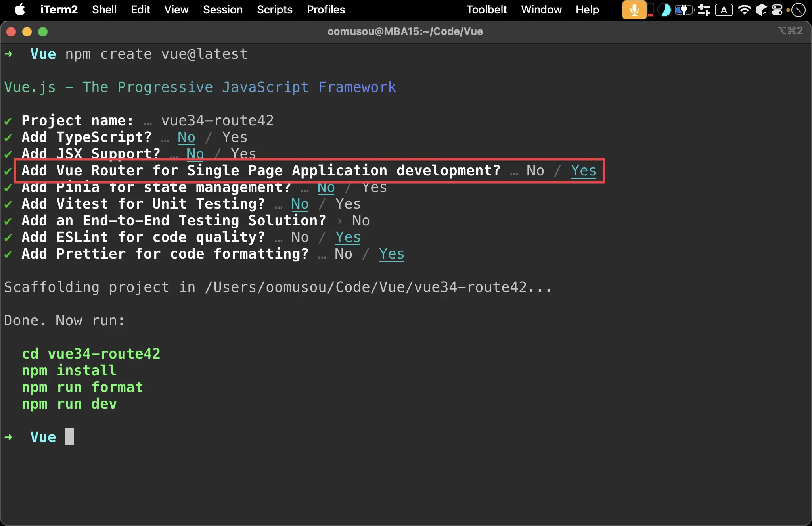Open the Wi-Fi status menu
812x526 pixels.
click(x=745, y=10)
